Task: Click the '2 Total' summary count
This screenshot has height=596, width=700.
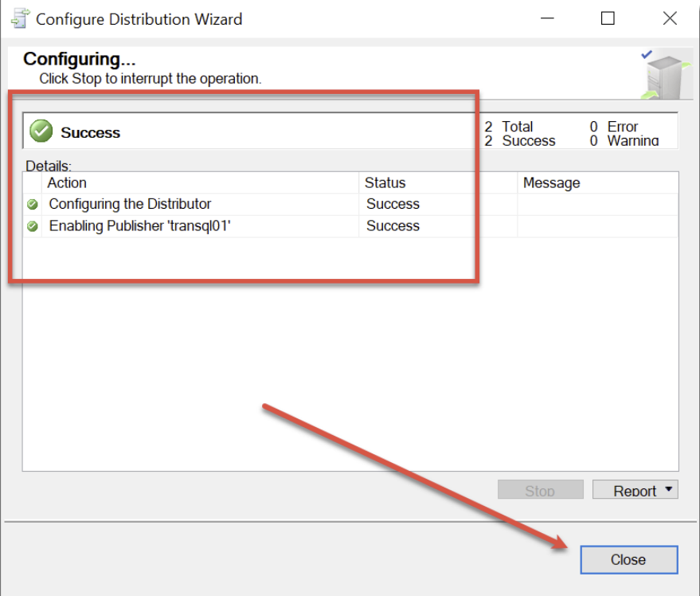Action: (509, 127)
